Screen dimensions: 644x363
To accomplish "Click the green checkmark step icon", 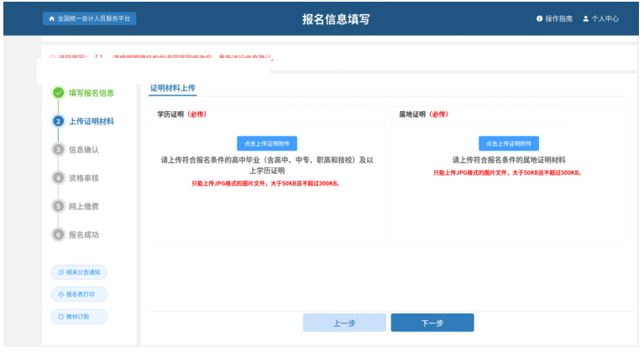I will 59,92.
